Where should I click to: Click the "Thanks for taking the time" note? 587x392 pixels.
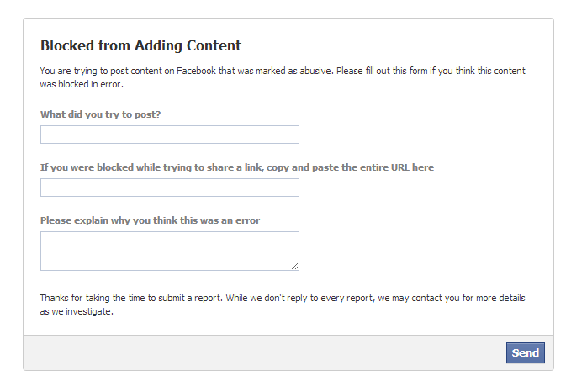[x=283, y=305]
